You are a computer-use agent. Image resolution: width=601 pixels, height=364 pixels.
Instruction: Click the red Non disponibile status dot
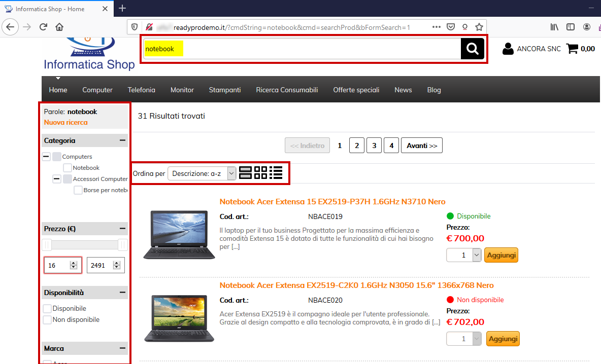450,300
